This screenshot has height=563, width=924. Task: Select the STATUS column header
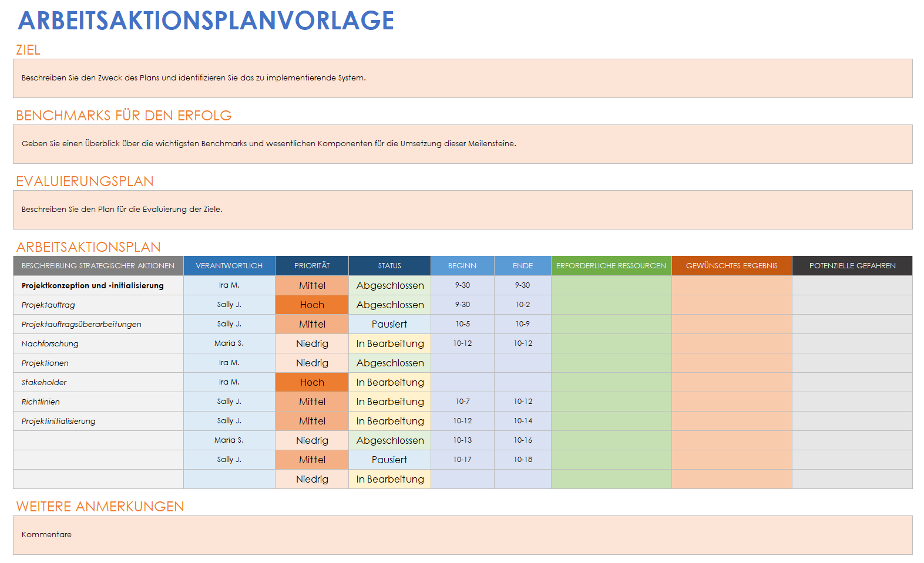pos(389,266)
